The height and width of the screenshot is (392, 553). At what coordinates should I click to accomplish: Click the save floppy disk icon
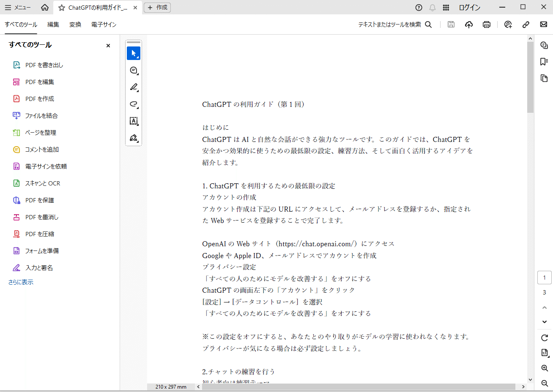(451, 24)
